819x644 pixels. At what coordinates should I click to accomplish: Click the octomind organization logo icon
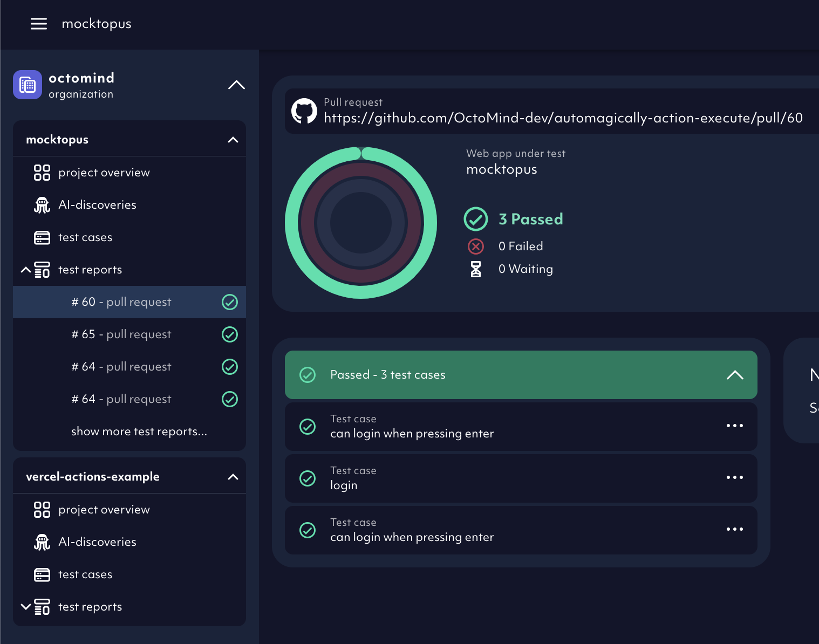pos(28,85)
